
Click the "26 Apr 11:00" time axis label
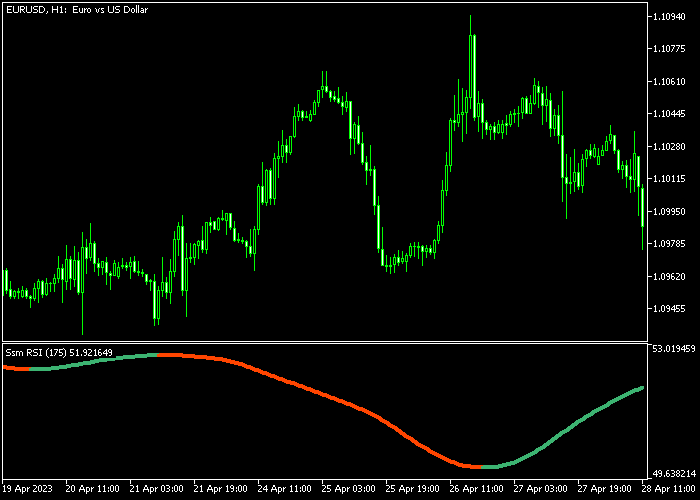(477, 488)
